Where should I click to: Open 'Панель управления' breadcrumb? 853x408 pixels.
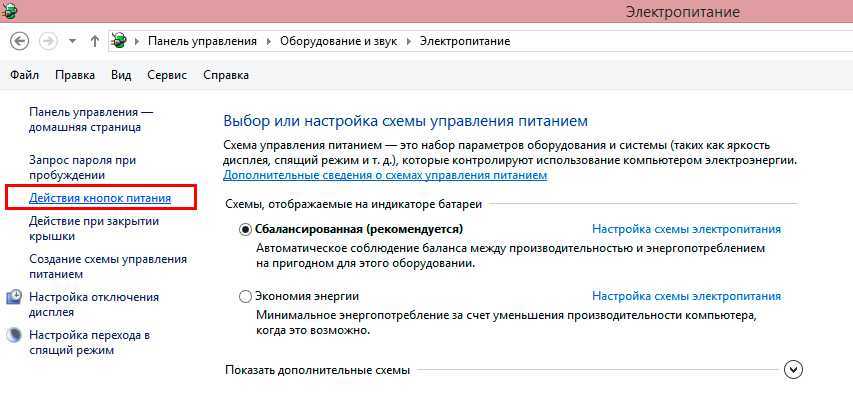point(202,41)
